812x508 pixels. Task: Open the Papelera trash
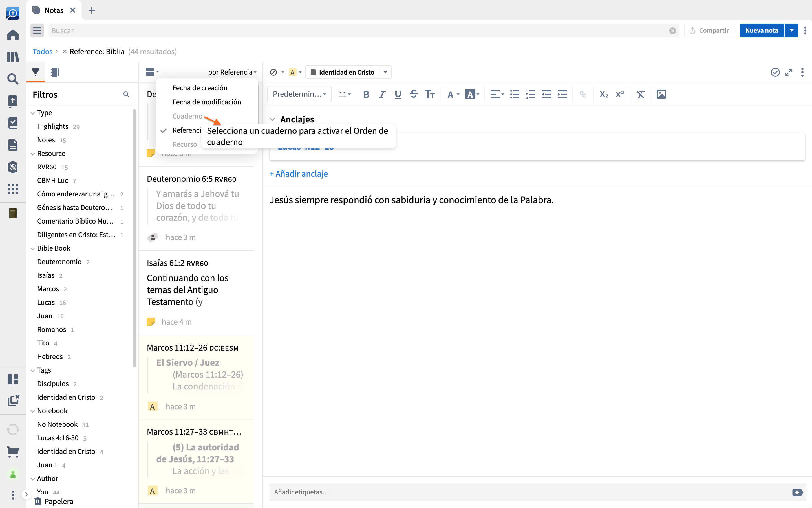54,501
